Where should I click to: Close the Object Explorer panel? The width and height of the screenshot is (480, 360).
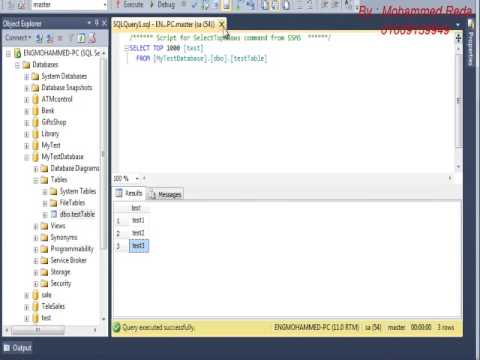click(x=104, y=23)
